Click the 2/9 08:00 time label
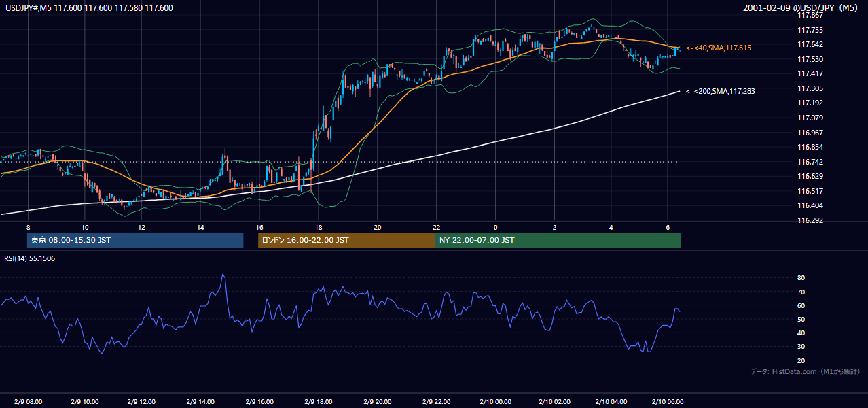 (28, 401)
